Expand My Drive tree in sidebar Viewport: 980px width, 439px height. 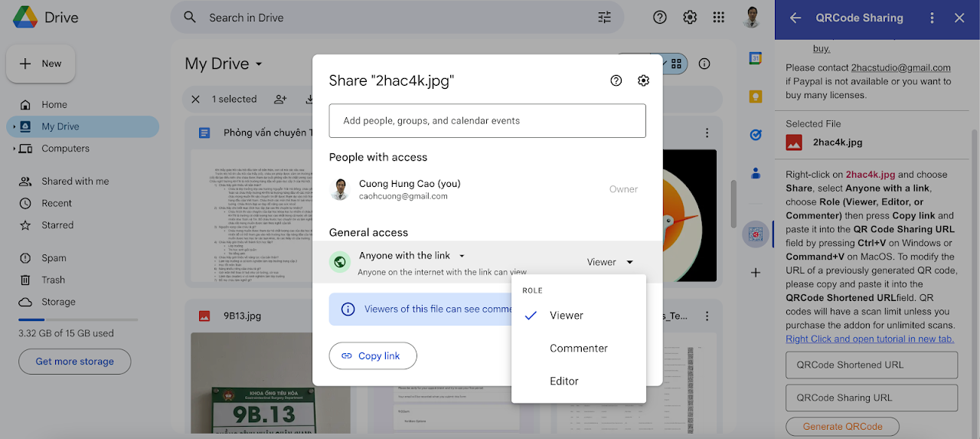[13, 126]
